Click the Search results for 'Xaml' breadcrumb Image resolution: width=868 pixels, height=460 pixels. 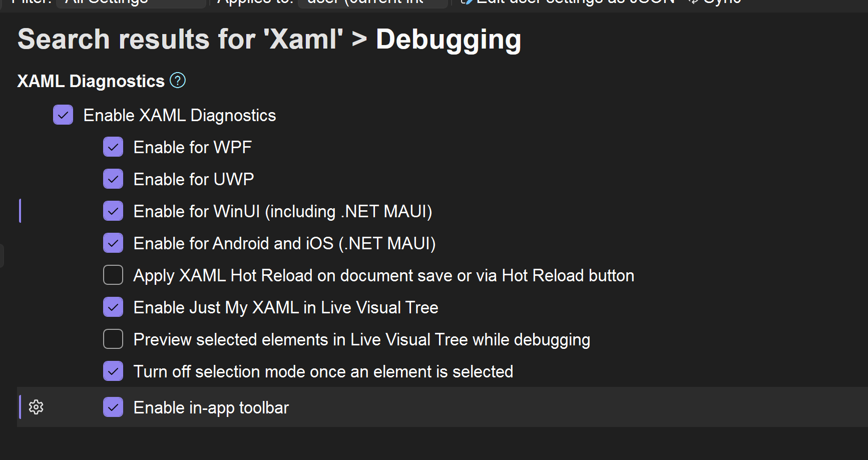(x=180, y=39)
